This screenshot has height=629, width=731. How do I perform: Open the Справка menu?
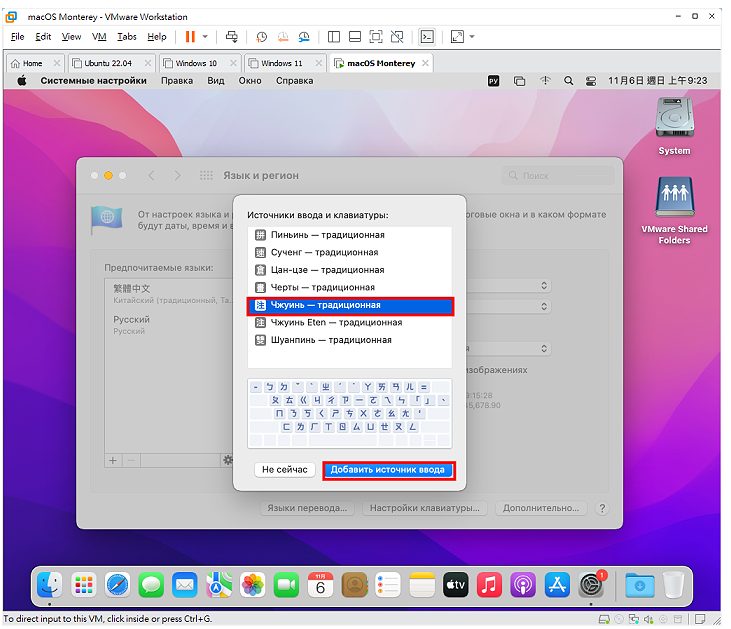(295, 81)
